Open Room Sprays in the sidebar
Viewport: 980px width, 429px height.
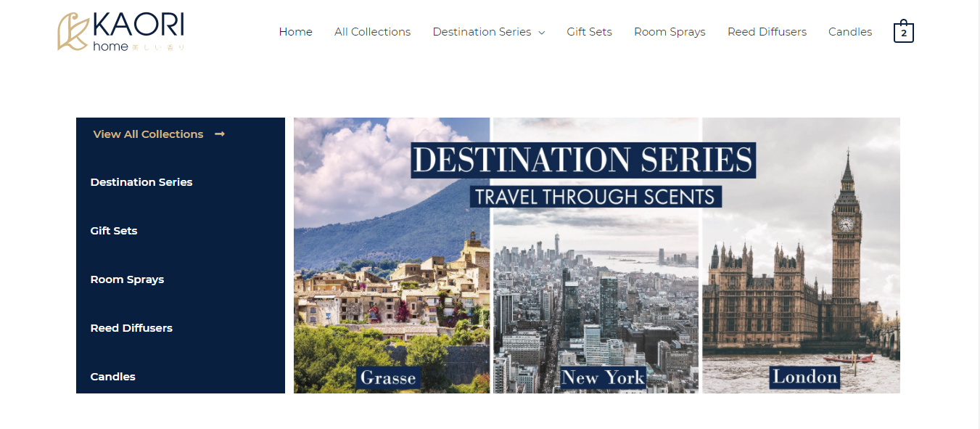(127, 279)
